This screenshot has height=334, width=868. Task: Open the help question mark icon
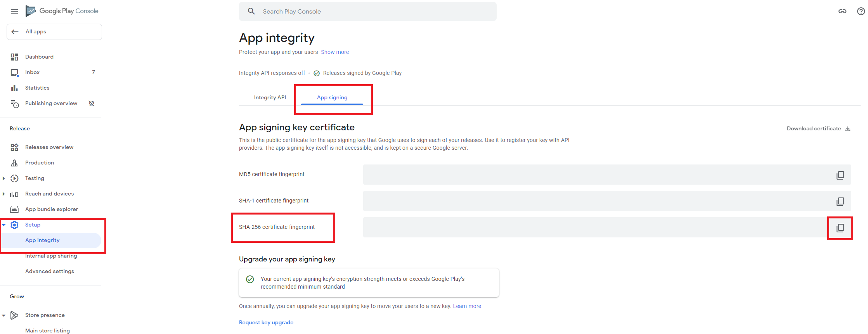[861, 11]
